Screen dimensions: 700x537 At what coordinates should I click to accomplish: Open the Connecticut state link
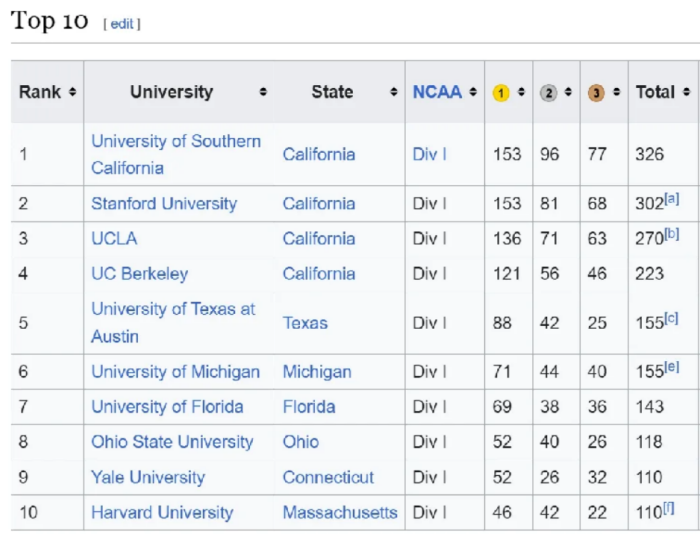point(328,477)
